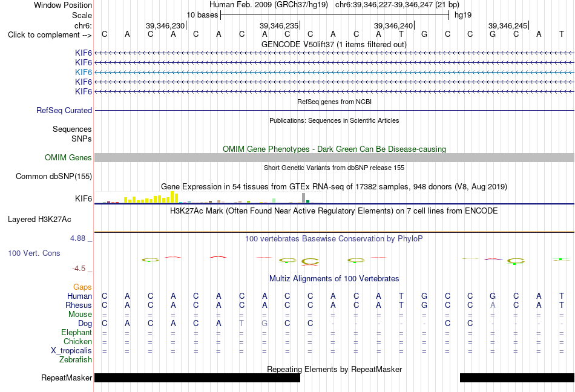Click the light-blue KIF6 transcript label

tap(84, 72)
